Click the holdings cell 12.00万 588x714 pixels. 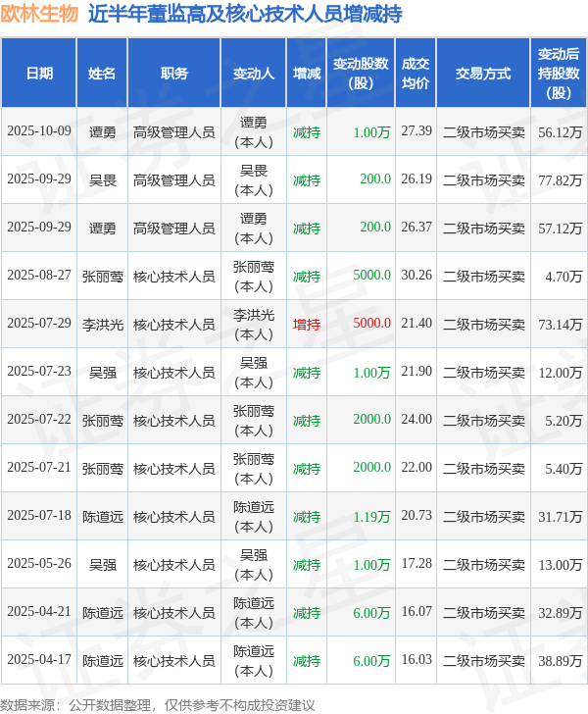point(560,373)
